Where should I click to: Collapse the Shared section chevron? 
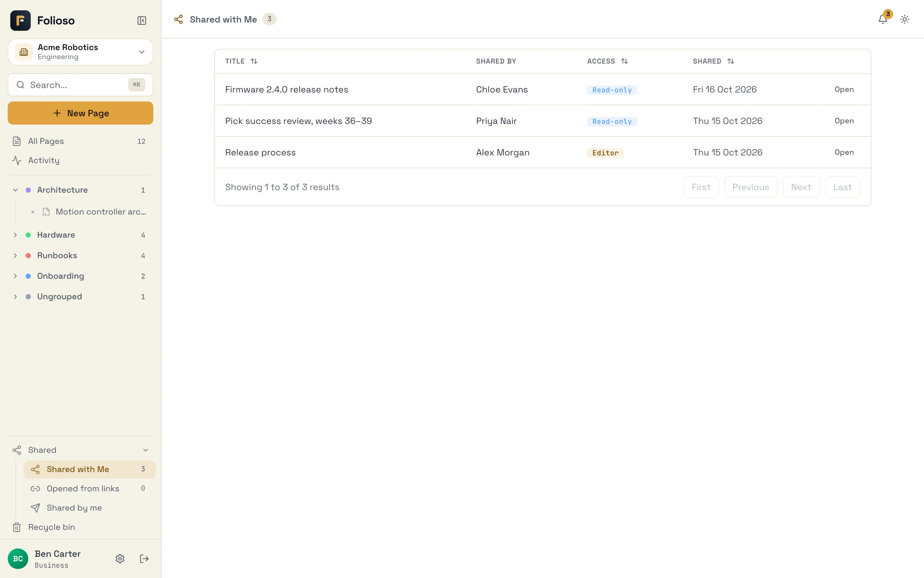pyautogui.click(x=145, y=450)
